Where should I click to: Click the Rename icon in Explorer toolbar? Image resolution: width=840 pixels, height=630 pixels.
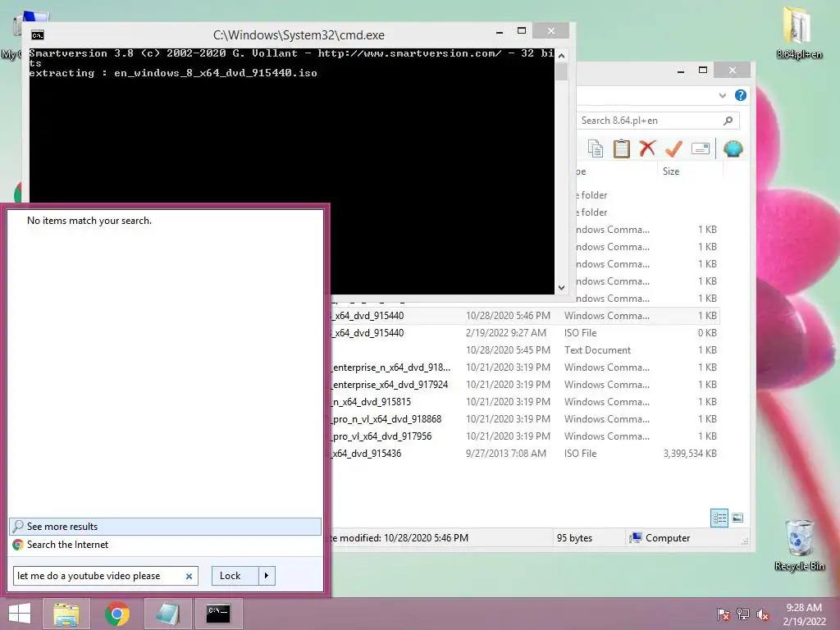(701, 148)
